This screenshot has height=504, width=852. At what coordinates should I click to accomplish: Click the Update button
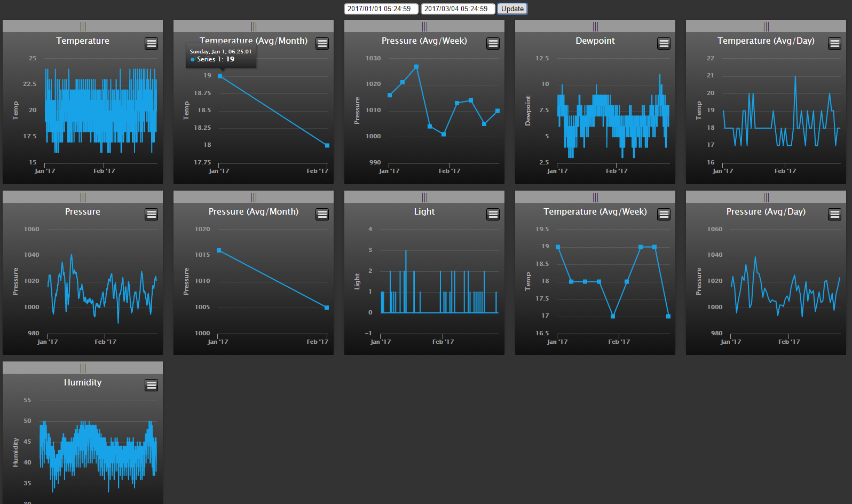pyautogui.click(x=512, y=9)
